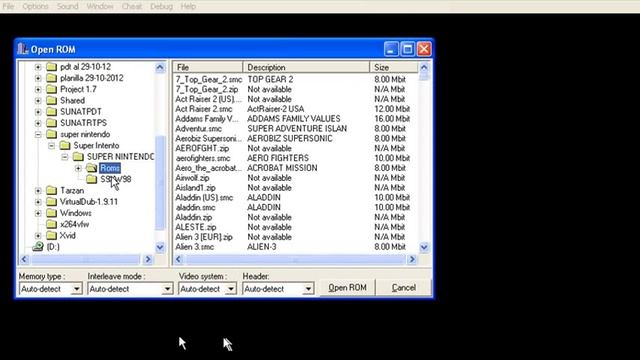Expand the Shared folder node
This screenshot has width=640, height=360.
[38, 100]
